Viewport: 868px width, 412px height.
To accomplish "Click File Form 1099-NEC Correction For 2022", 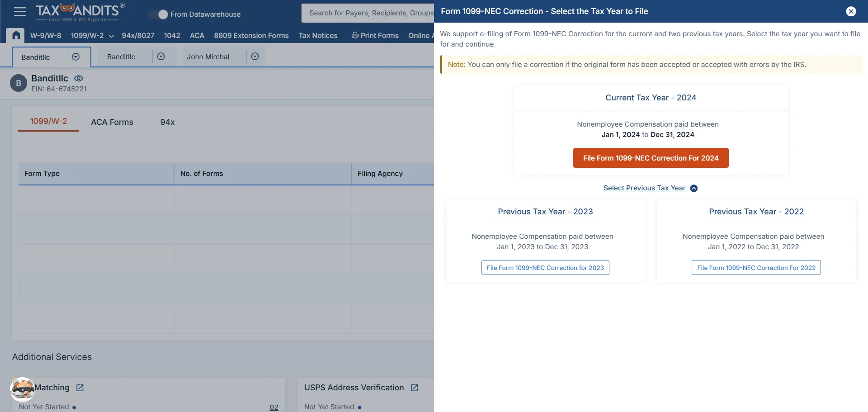I will coord(756,268).
